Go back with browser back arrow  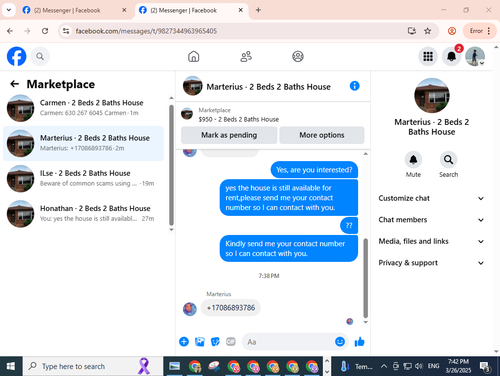click(x=10, y=31)
